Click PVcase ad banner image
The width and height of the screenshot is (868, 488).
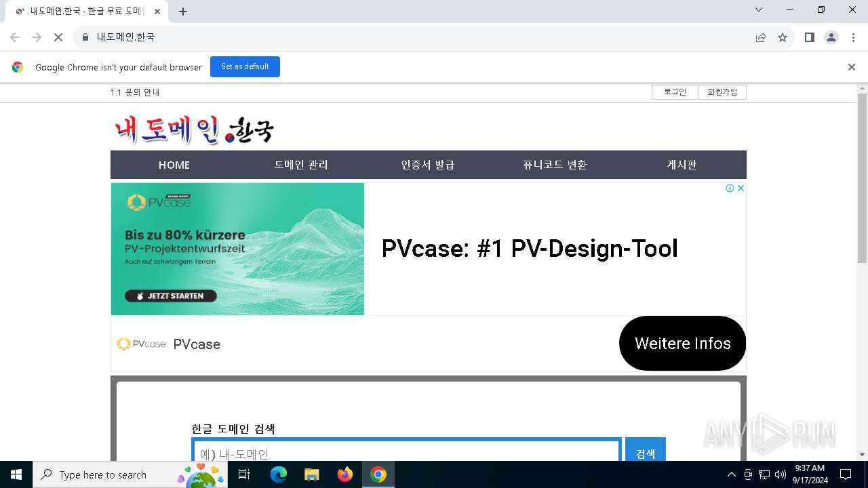(x=237, y=249)
